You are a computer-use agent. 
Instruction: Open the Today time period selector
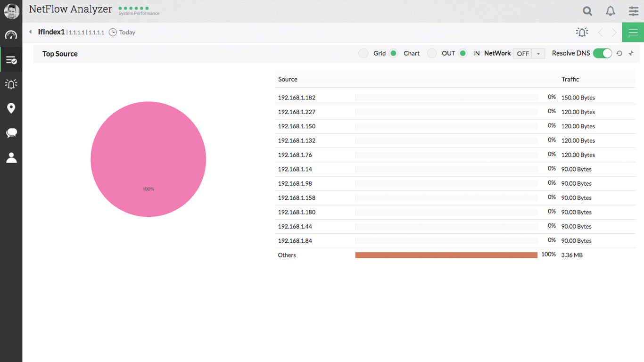pos(127,33)
